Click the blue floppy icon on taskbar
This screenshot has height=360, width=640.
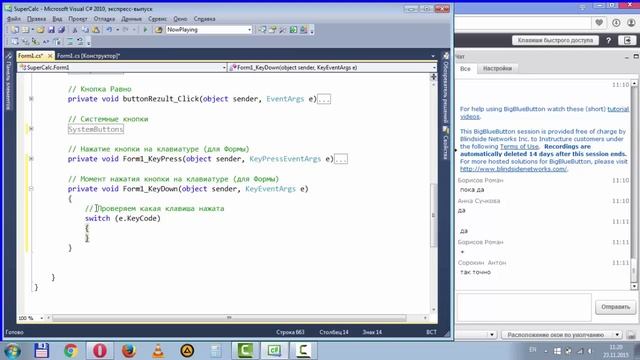point(42,351)
